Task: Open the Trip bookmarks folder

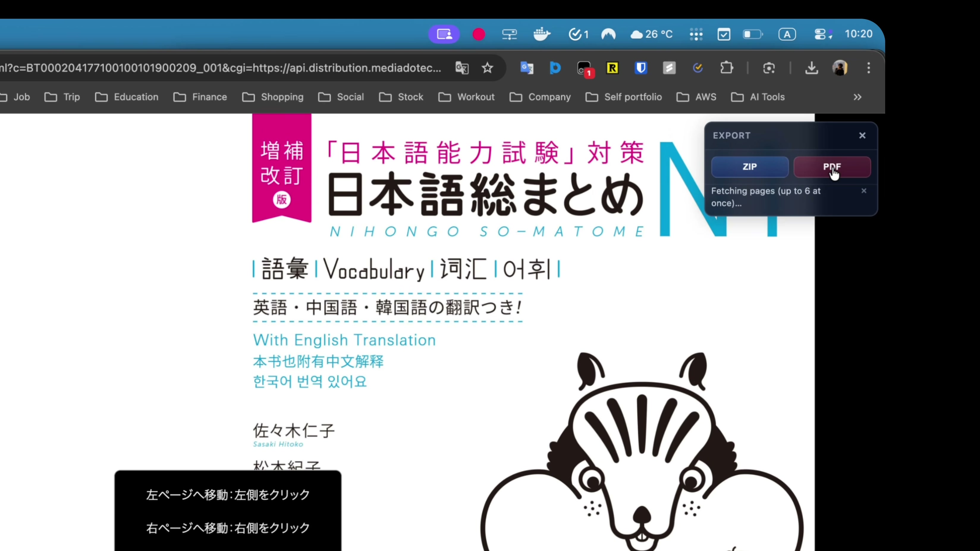Action: [62, 97]
